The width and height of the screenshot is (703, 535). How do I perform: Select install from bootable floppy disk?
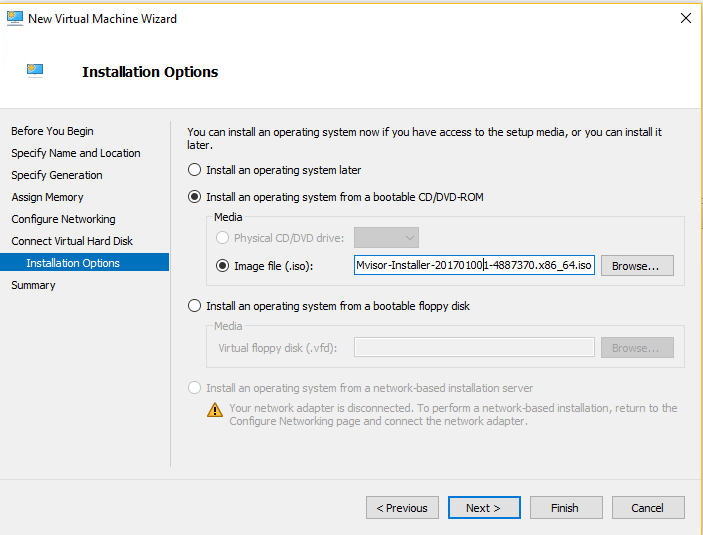tap(195, 306)
